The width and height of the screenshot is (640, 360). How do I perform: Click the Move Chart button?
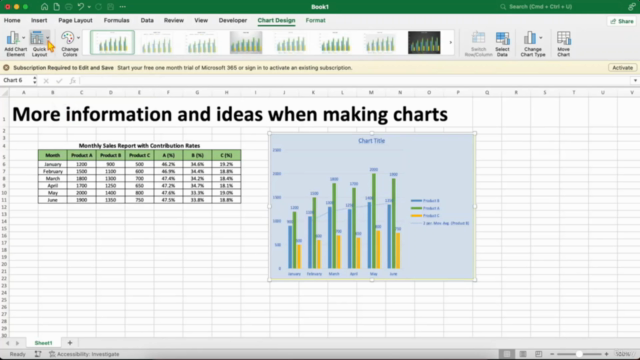tap(564, 44)
